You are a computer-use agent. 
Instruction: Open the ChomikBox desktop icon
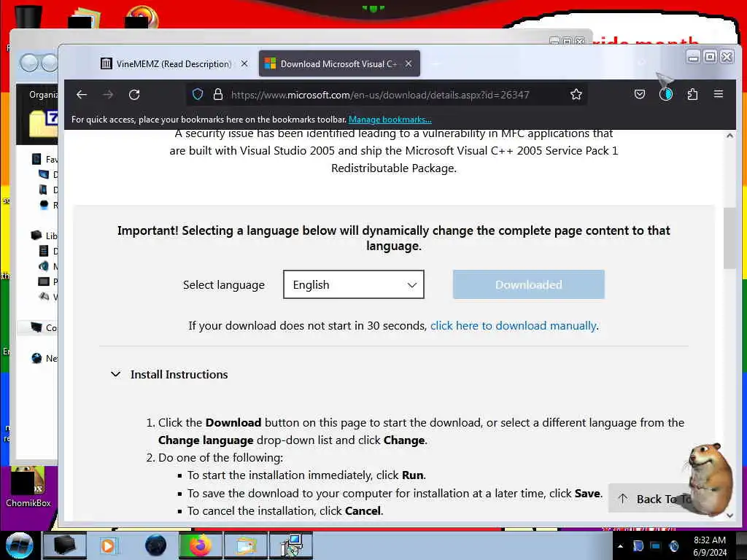(28, 486)
